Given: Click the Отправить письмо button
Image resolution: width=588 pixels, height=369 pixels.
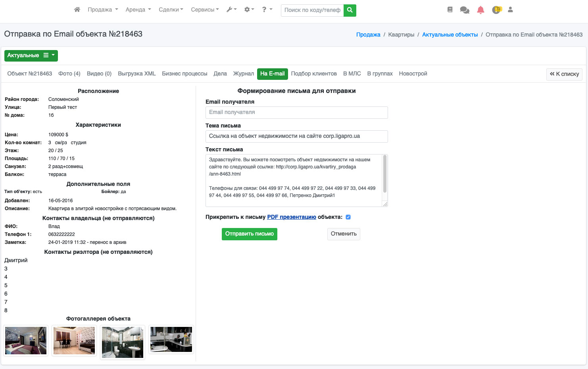Looking at the screenshot, I should click(x=249, y=234).
